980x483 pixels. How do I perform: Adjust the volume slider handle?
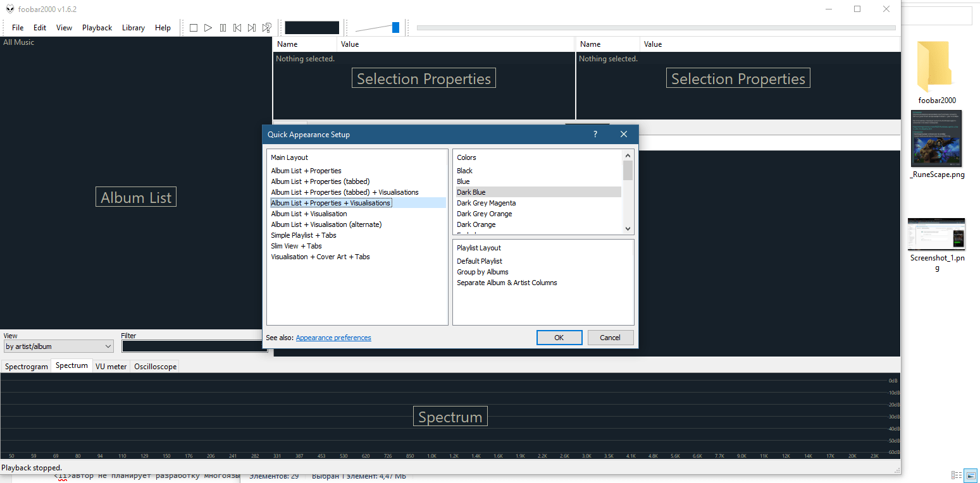[x=395, y=27]
